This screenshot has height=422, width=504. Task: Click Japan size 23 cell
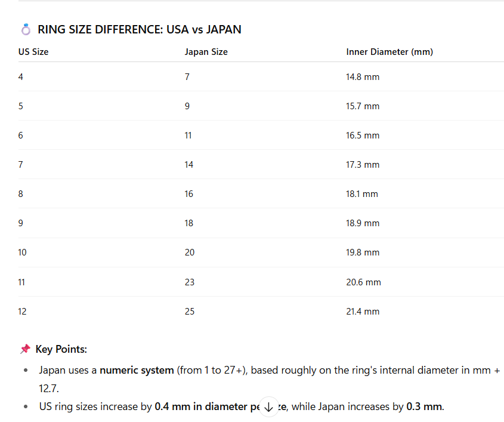(189, 282)
